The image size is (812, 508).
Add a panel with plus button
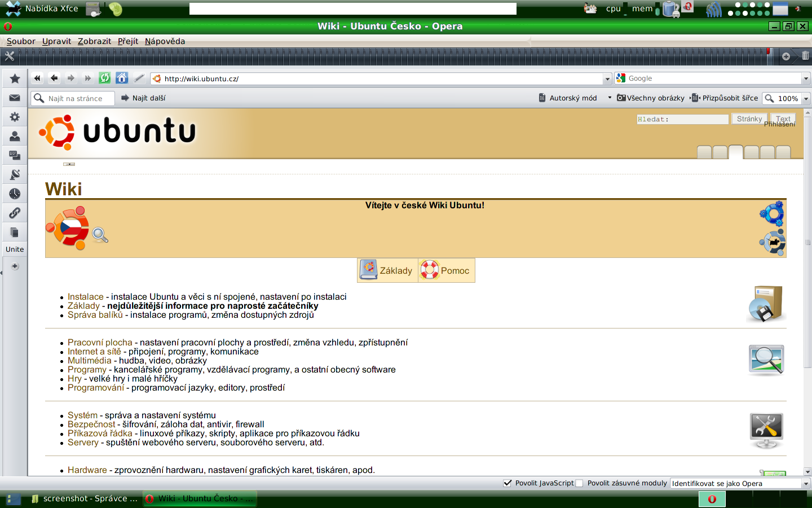click(x=15, y=266)
